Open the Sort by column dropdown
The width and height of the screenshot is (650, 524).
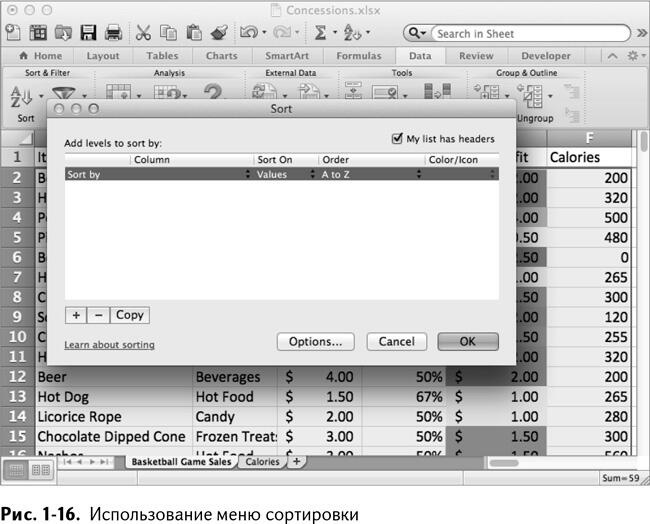157,174
